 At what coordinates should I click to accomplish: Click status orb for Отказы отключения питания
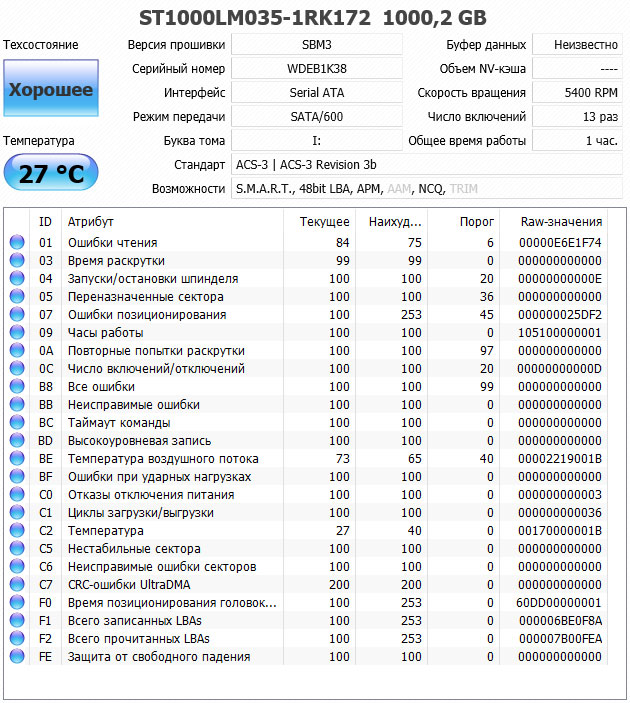coord(17,494)
